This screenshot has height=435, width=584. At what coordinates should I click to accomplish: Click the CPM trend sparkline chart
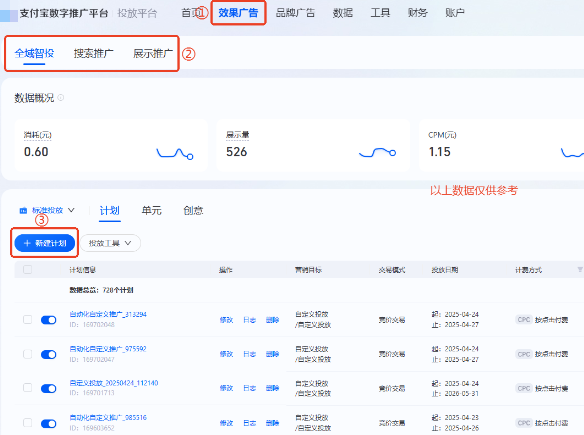click(x=572, y=153)
